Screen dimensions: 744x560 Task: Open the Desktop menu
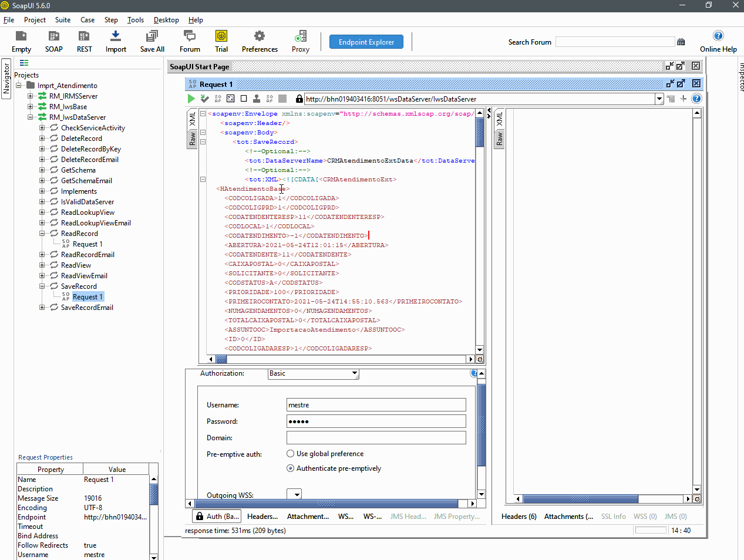(x=166, y=20)
